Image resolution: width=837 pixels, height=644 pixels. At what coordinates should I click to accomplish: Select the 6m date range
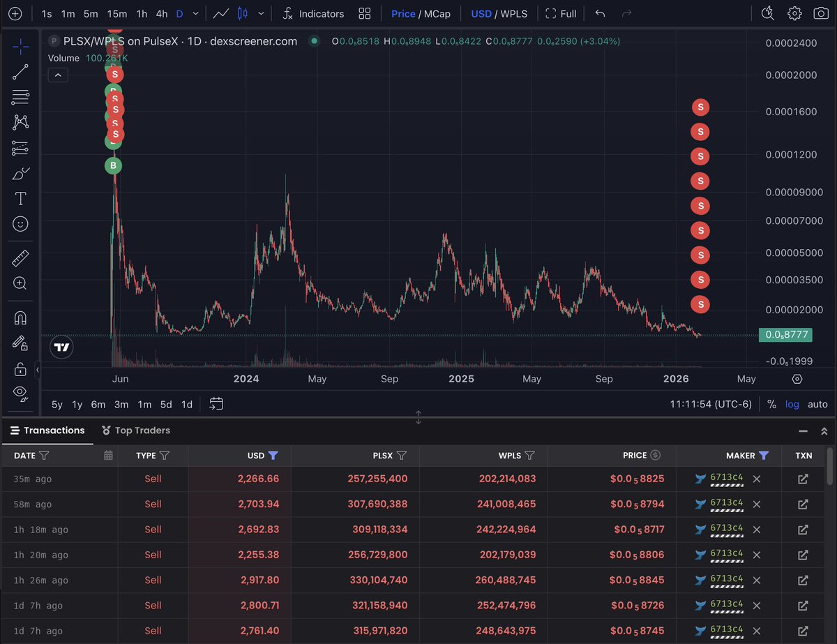[98, 405]
